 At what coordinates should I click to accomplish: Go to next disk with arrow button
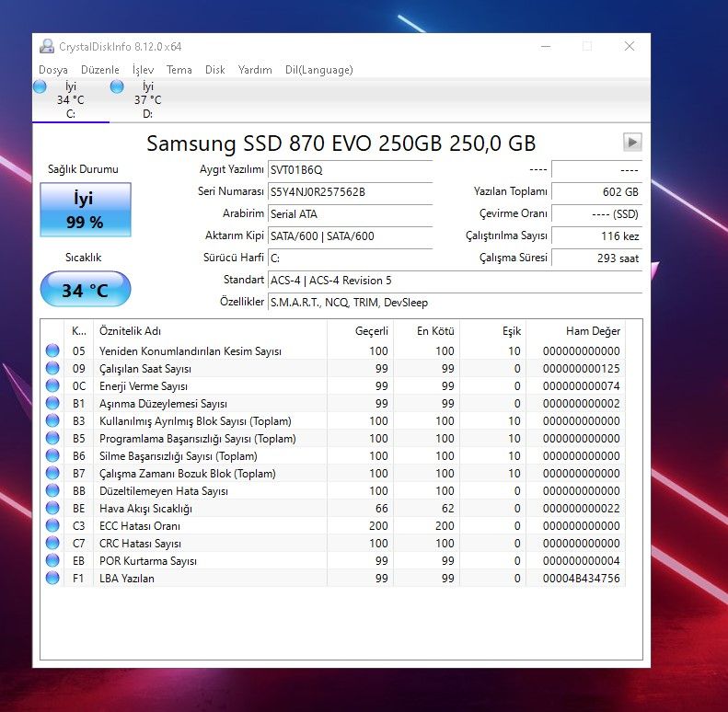pos(632,142)
